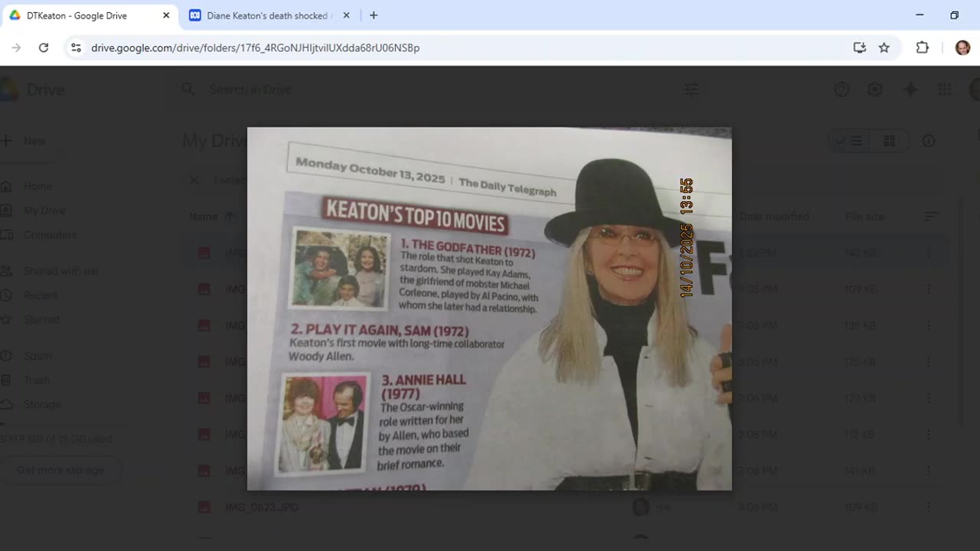Sort by the Name column header
This screenshot has height=551, width=980.
click(204, 217)
